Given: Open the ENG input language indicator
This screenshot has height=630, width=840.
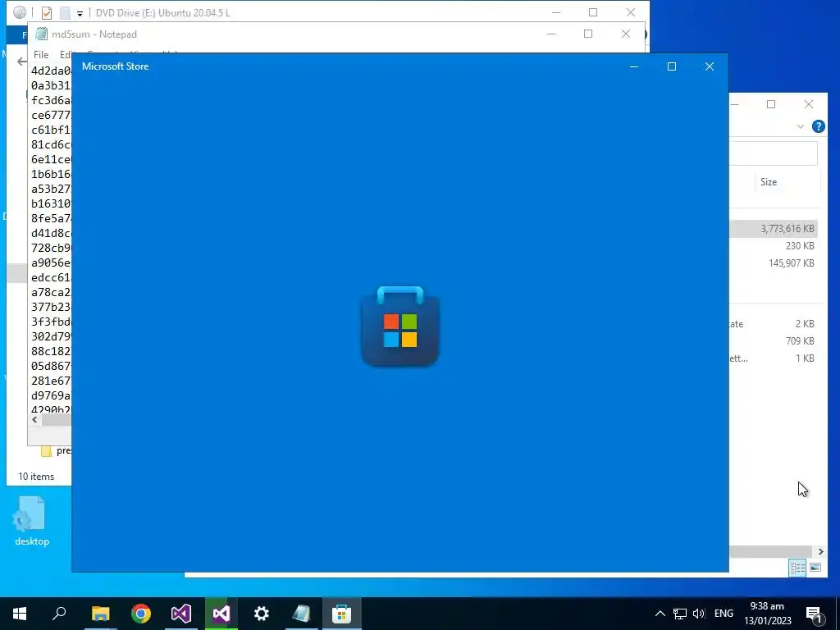Looking at the screenshot, I should 724,614.
